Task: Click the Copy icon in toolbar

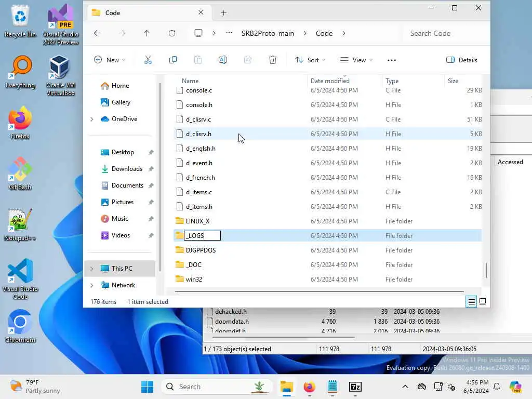Action: coord(172,60)
